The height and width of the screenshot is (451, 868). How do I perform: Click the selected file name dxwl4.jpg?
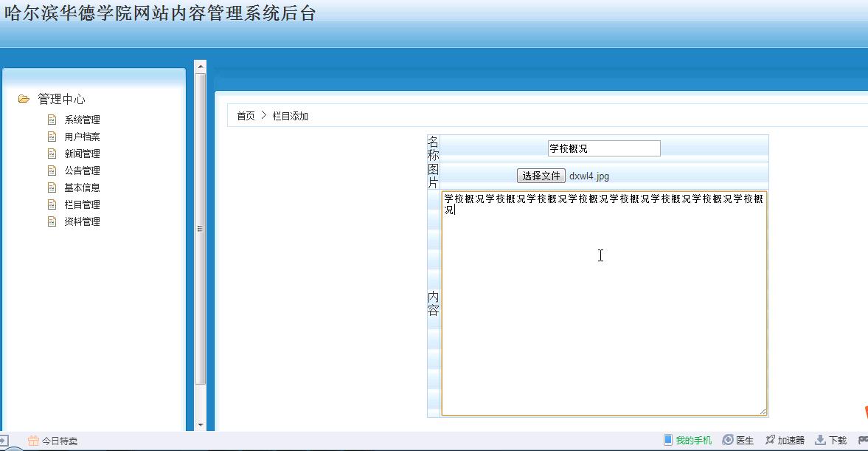coord(589,176)
